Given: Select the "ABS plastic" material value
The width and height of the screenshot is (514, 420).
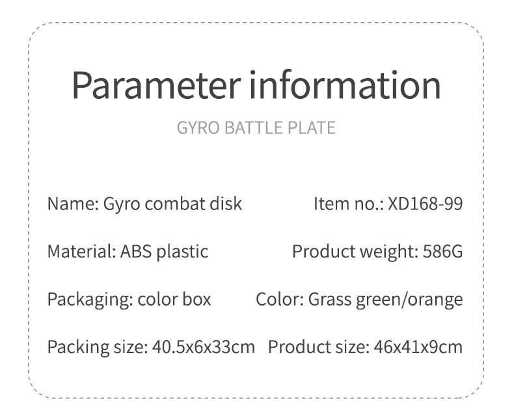Looking at the screenshot, I should (164, 251).
